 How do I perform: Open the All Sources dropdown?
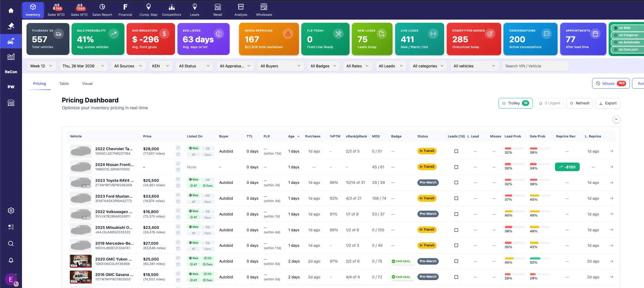click(x=128, y=66)
